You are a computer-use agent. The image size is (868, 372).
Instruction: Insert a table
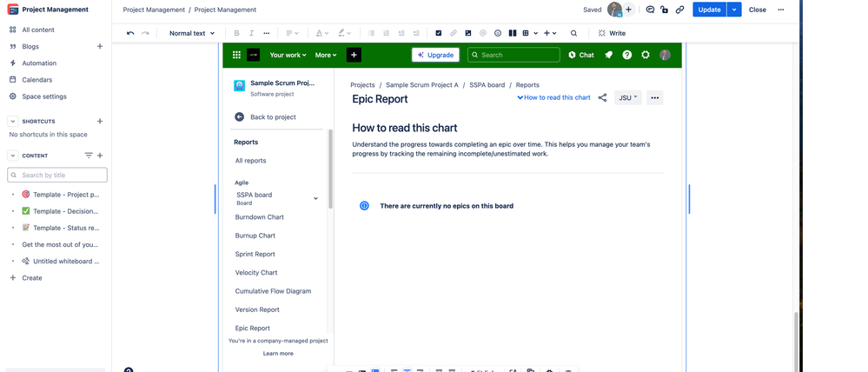[526, 33]
